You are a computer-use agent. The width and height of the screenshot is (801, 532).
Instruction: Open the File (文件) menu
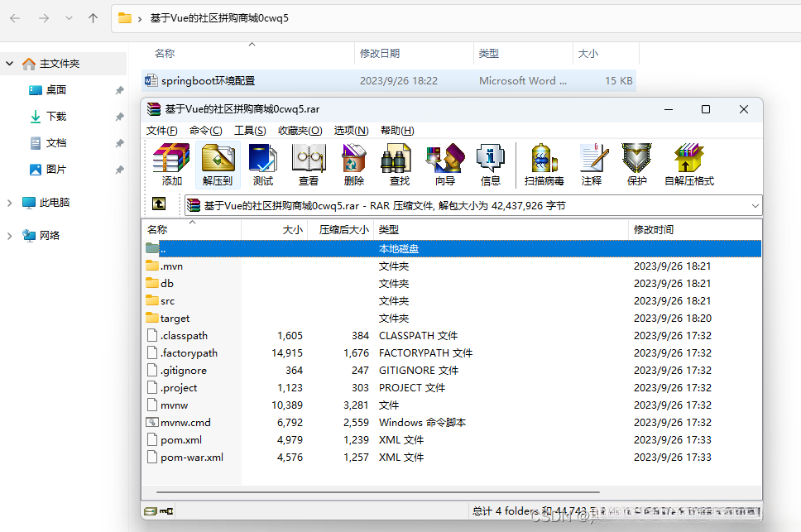[x=162, y=131]
